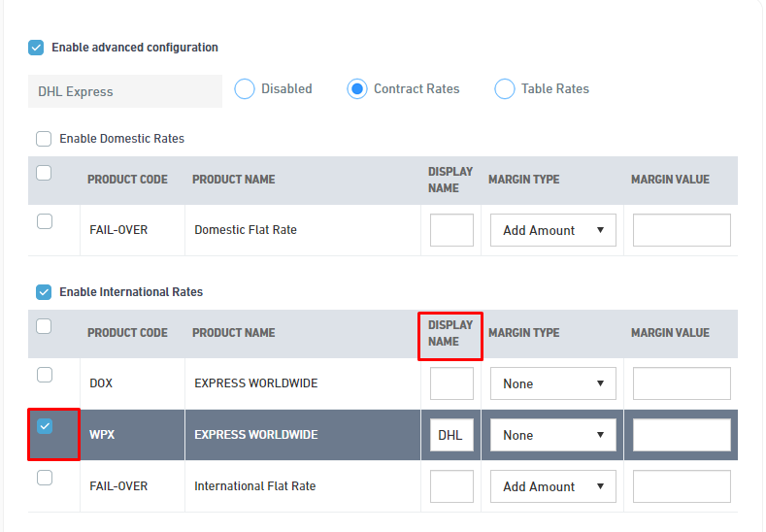Tick select-all checkbox in domestic table header
Screen dimensions: 766x532
(44, 173)
